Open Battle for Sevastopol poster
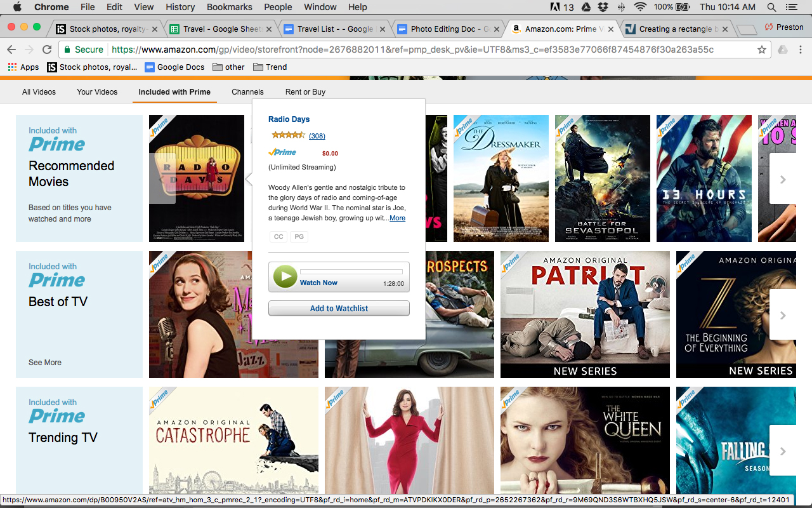Image resolution: width=812 pixels, height=508 pixels. pos(603,178)
